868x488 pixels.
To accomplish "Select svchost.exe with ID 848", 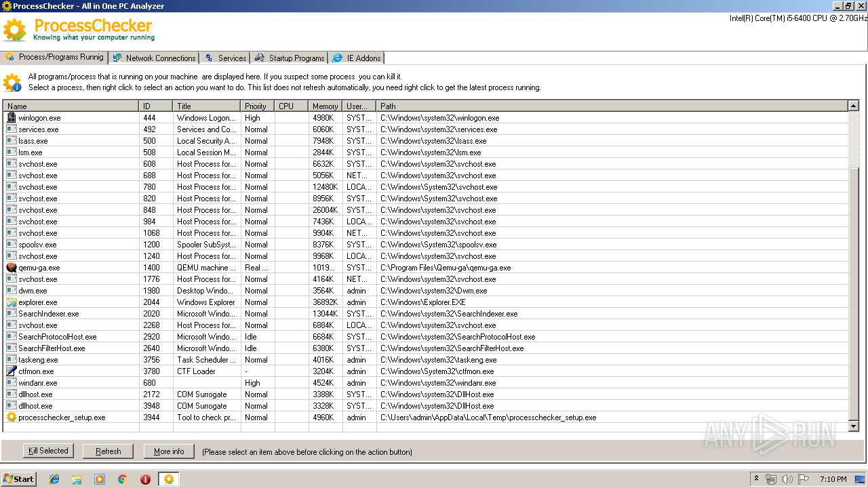I will click(426, 210).
